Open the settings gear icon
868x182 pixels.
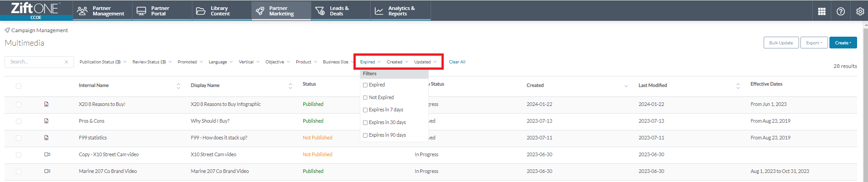(860, 11)
